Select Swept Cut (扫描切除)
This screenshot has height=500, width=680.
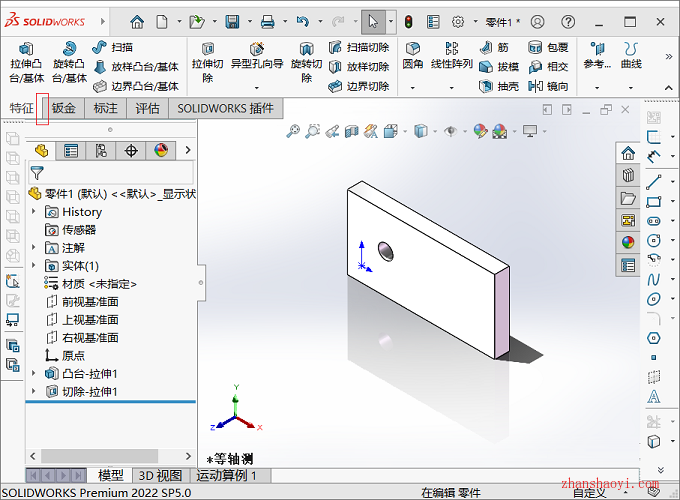pos(359,47)
